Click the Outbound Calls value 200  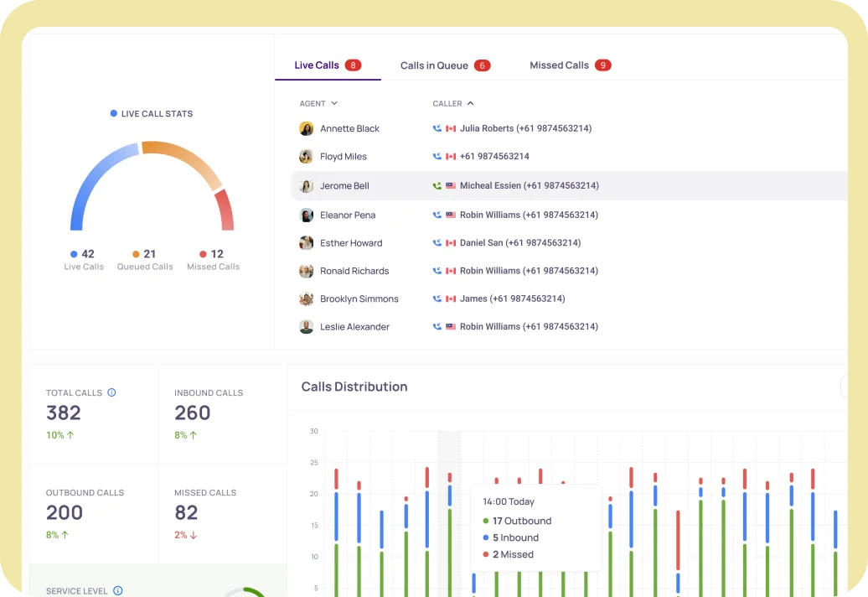[x=65, y=513]
